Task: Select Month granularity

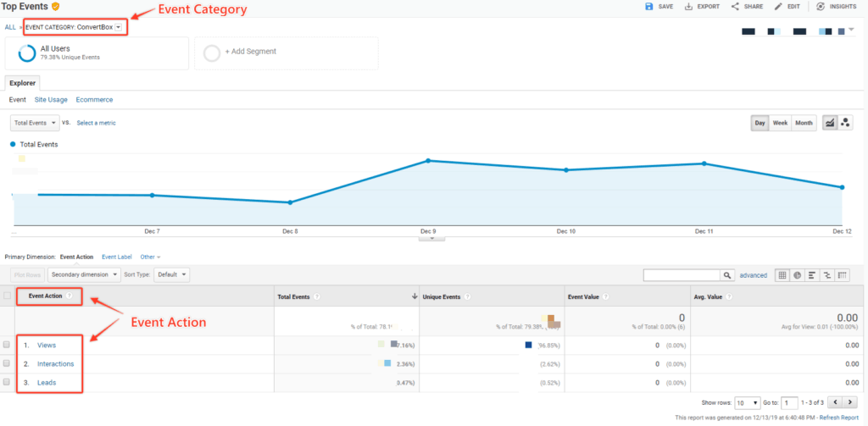Action: click(804, 123)
